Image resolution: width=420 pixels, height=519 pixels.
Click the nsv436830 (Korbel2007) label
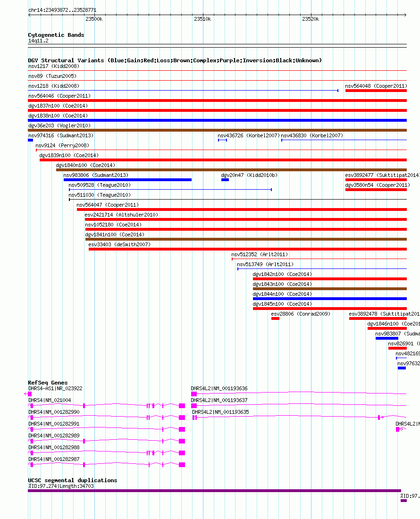(312, 136)
